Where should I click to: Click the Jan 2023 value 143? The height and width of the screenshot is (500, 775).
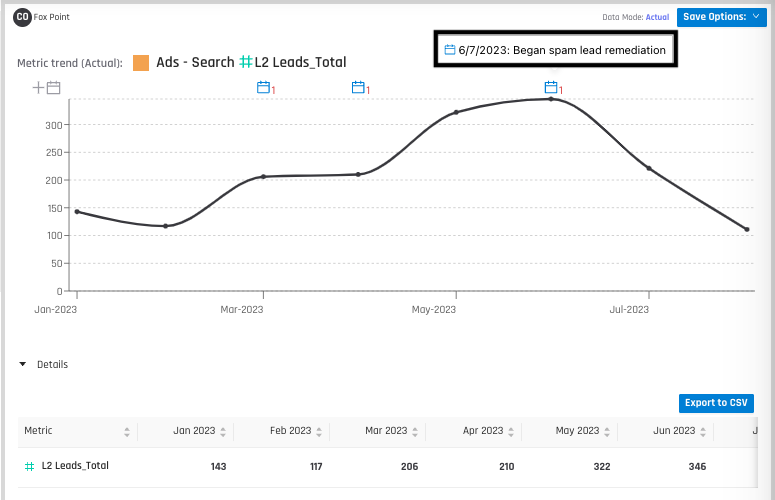coord(218,466)
